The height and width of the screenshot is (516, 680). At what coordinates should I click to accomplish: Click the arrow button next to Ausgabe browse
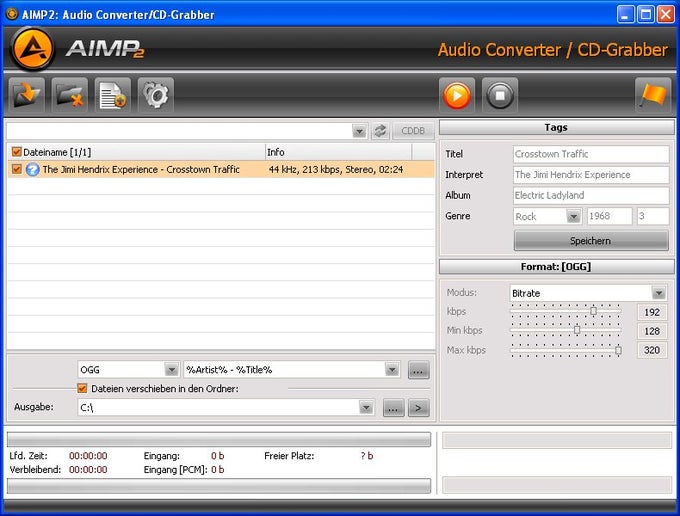[418, 408]
